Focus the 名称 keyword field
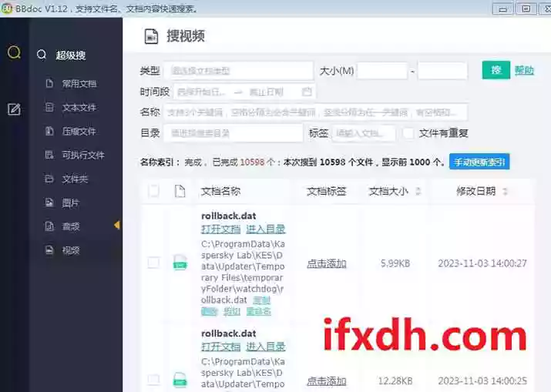This screenshot has width=551, height=392. 315,112
